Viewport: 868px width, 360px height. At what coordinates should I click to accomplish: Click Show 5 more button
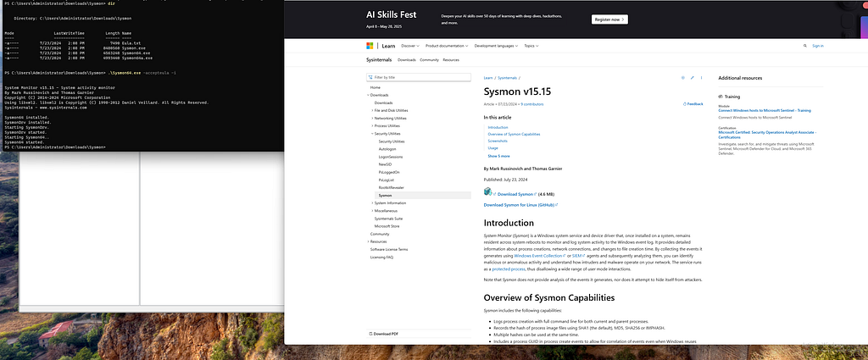point(498,156)
